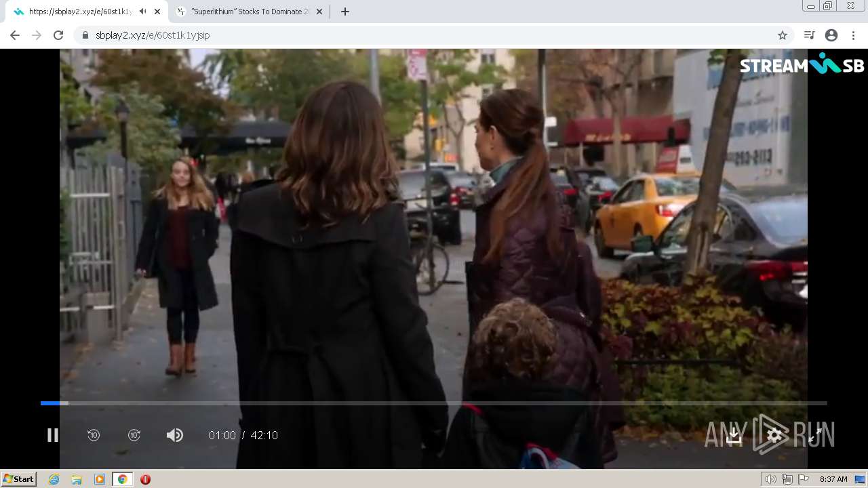Screen dimensions: 868x488
Task: Click the 42:10 total duration label
Action: (x=264, y=435)
